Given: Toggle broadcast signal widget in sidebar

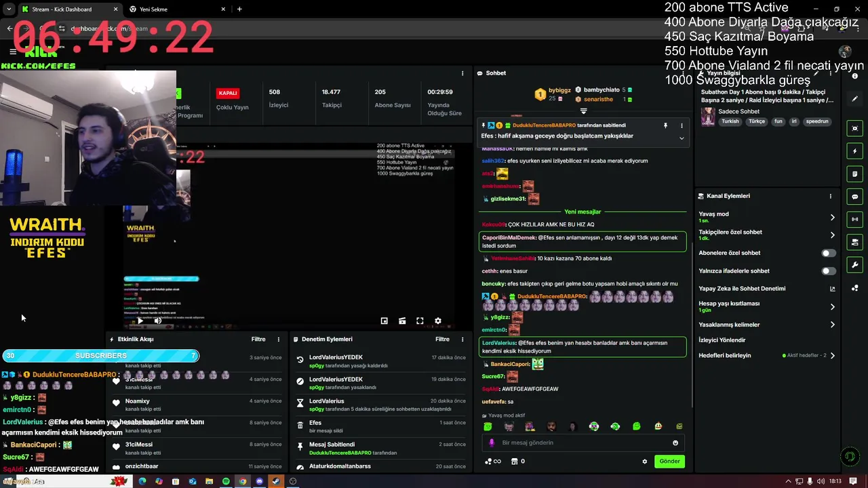Looking at the screenshot, I should pyautogui.click(x=854, y=219).
